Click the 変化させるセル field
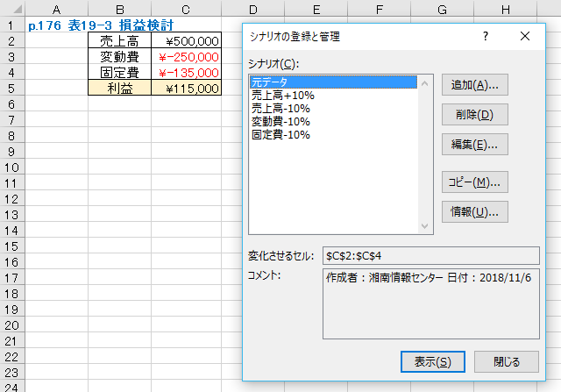Image resolution: width=561 pixels, height=392 pixels. [431, 255]
